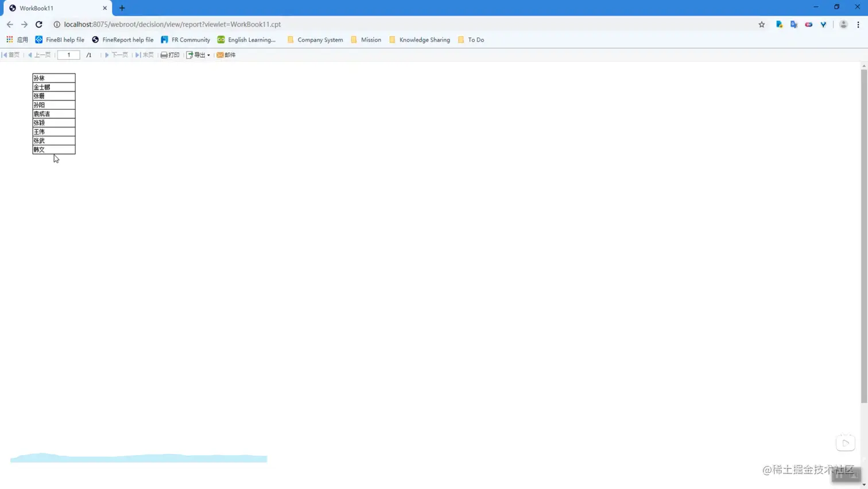
Task: Open the Chrome profile avatar
Action: coord(843,24)
